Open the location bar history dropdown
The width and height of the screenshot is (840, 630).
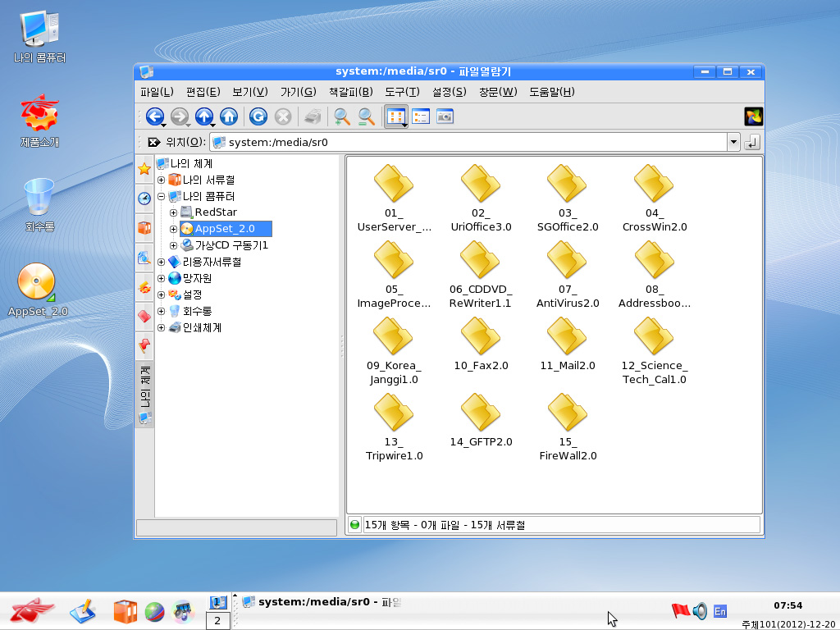[734, 141]
